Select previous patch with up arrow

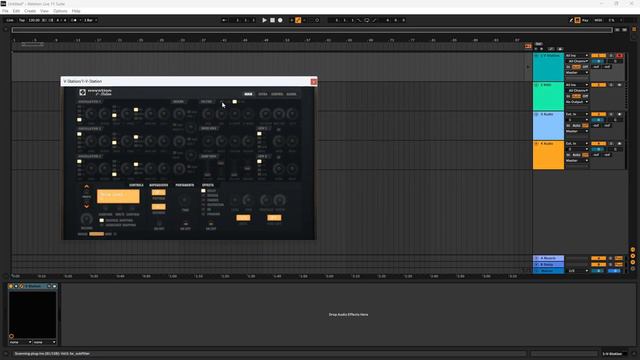pyautogui.click(x=87, y=187)
